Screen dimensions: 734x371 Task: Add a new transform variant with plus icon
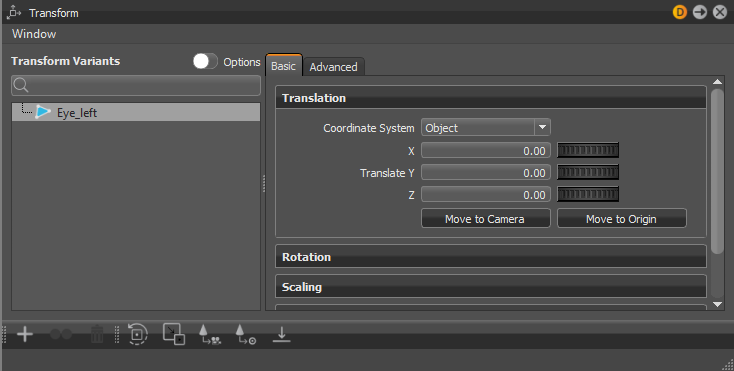(x=25, y=334)
